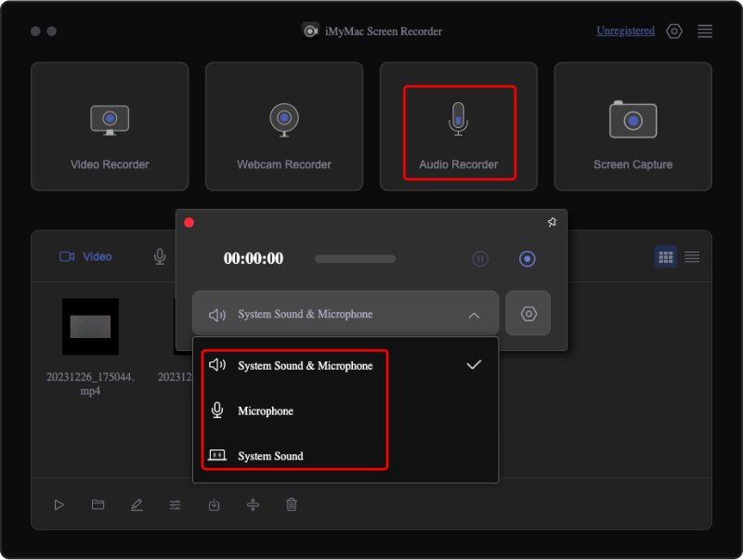Open the Screen Capture mode
This screenshot has width=743, height=560.
point(632,126)
